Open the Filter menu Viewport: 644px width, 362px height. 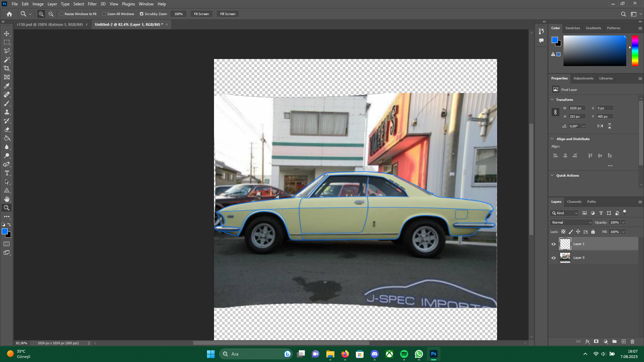click(92, 4)
